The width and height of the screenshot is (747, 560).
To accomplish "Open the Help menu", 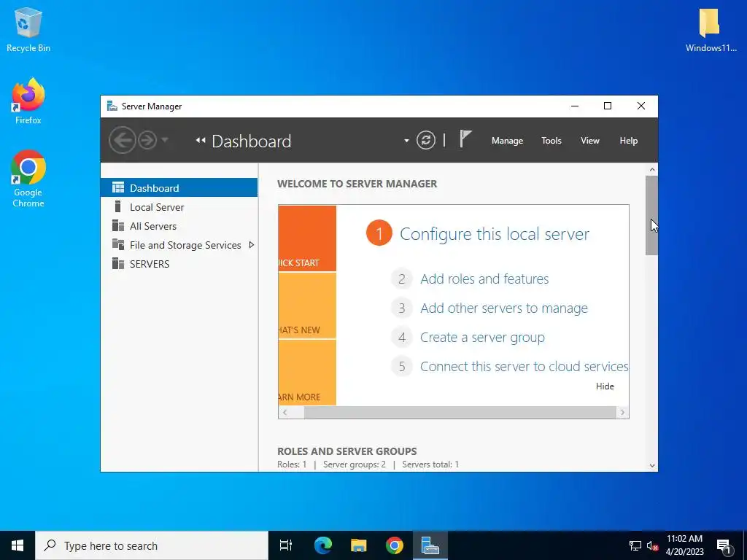I will [x=628, y=141].
